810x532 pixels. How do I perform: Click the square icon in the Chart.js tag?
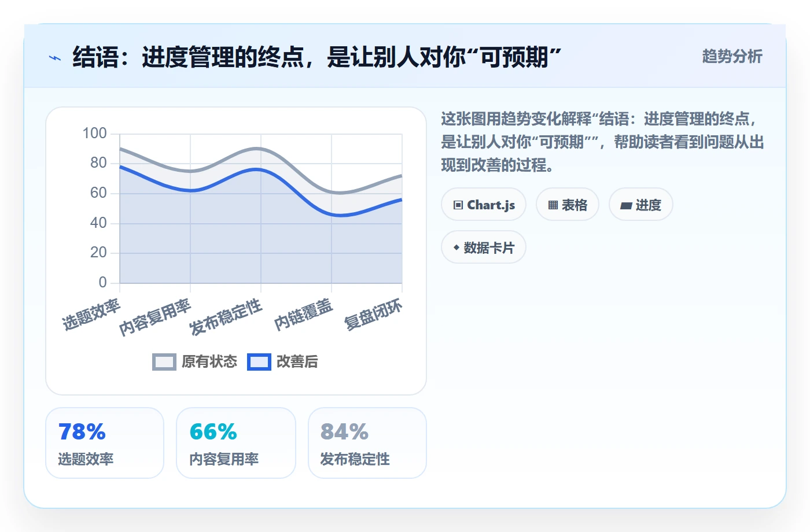458,205
